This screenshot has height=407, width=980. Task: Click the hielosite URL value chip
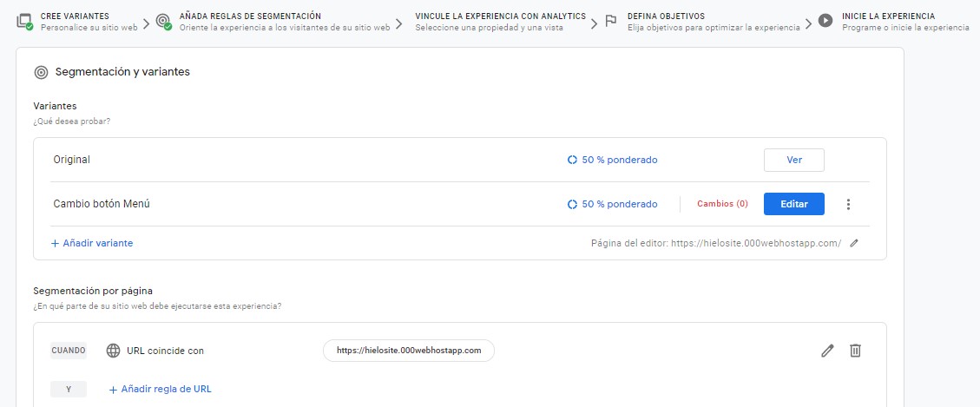pyautogui.click(x=408, y=351)
